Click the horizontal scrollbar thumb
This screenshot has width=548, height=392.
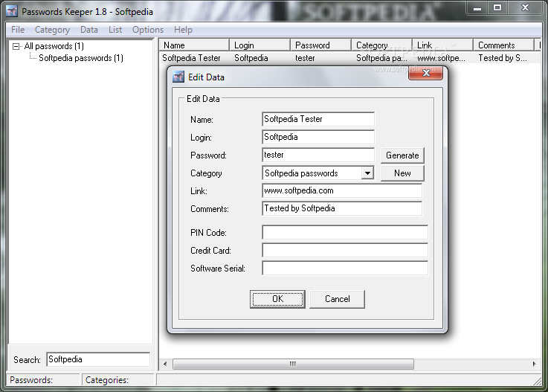click(293, 364)
